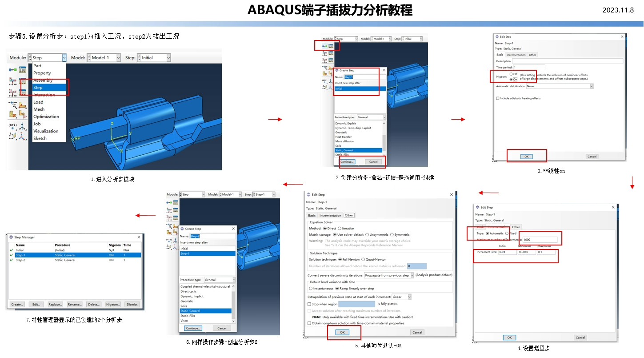Open Basic tab in Other-tab Edit Step dialog

(312, 215)
